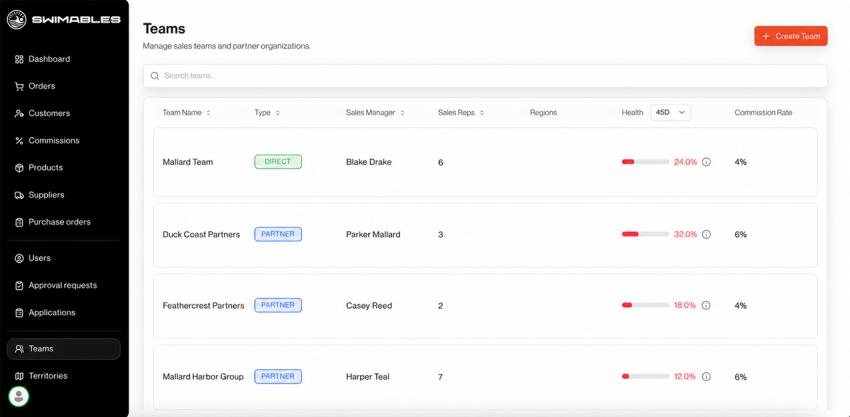This screenshot has width=850, height=417.
Task: Click PARTNER badge on Mallard Harbor Group
Action: pos(278,376)
